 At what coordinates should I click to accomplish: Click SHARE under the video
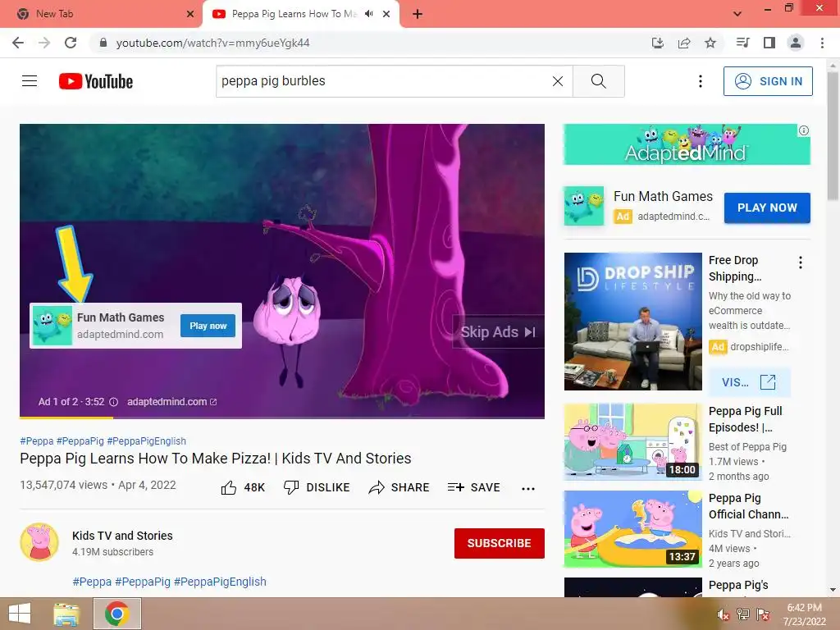399,487
